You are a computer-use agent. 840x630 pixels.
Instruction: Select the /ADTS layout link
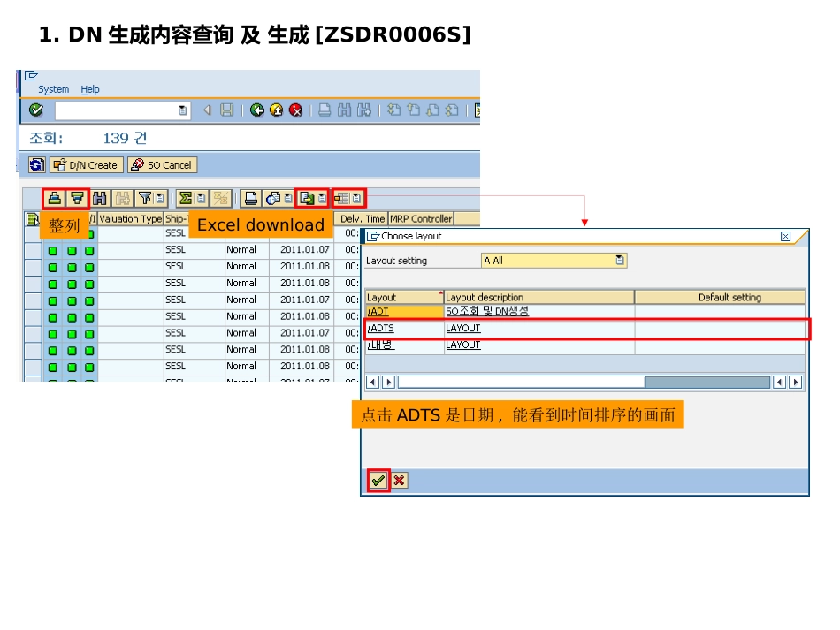tap(381, 328)
